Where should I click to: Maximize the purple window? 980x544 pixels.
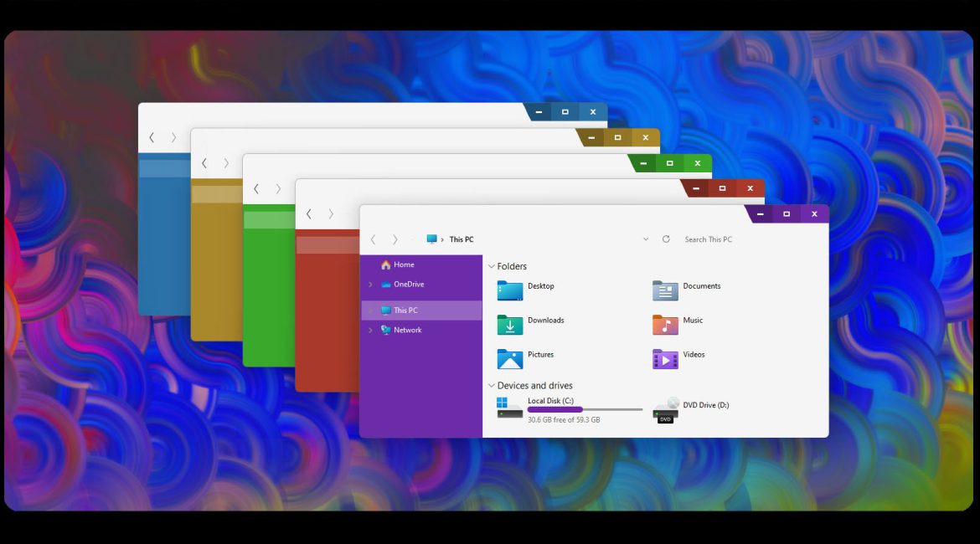[x=787, y=213]
